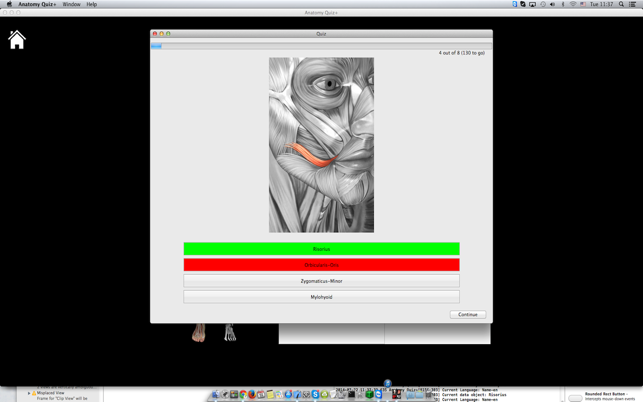Image resolution: width=643 pixels, height=402 pixels.
Task: Choose the Mylohyoid answer
Action: point(322,297)
